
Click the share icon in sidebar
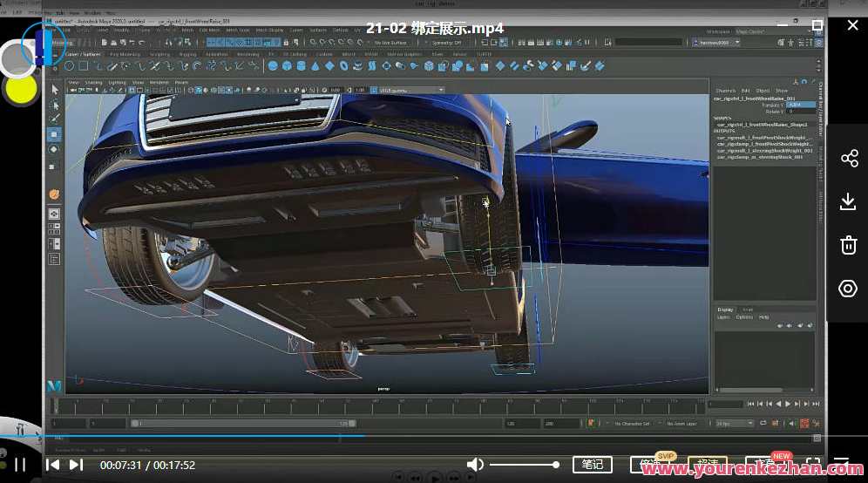848,158
